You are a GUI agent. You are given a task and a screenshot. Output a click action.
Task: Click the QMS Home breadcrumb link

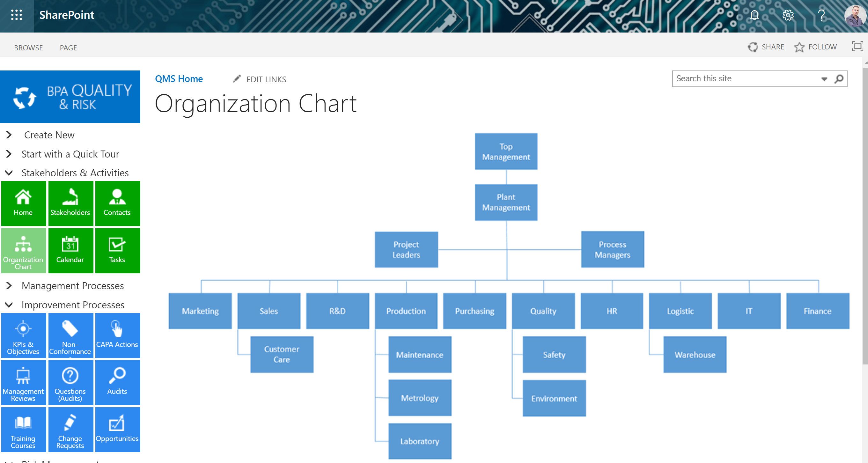[179, 79]
